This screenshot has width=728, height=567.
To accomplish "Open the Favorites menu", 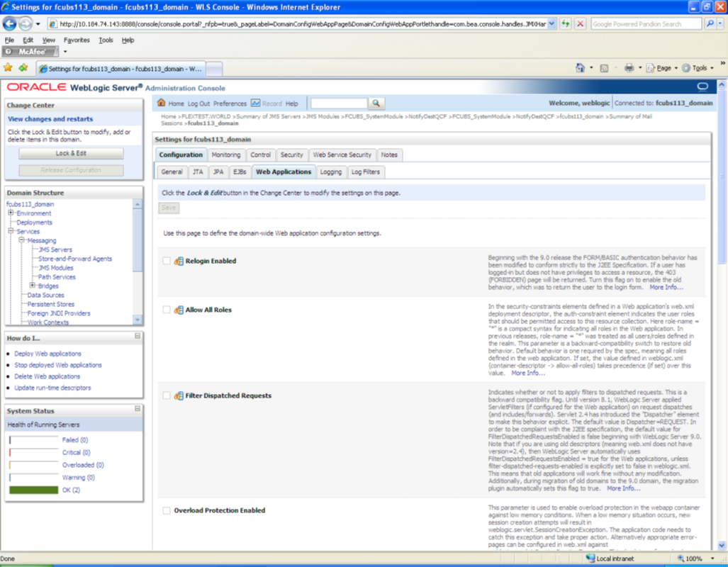I will [77, 40].
